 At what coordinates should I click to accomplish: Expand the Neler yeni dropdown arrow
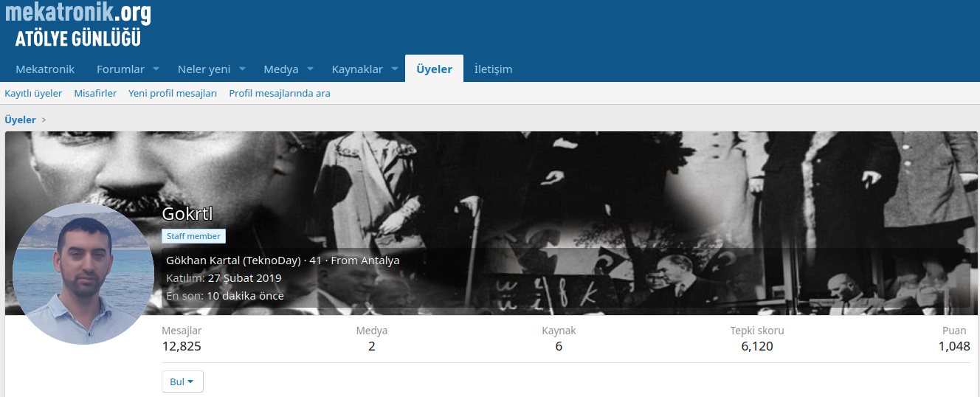(242, 69)
